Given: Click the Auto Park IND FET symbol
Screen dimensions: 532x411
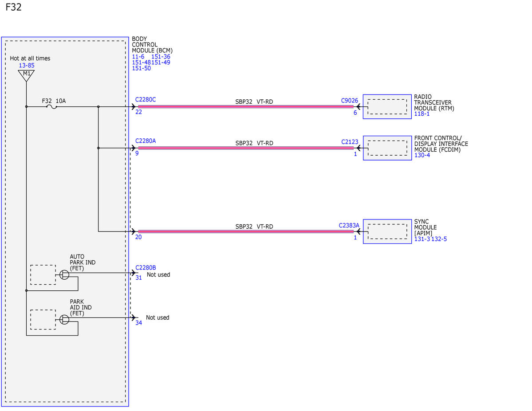Looking at the screenshot, I should coord(64,275).
